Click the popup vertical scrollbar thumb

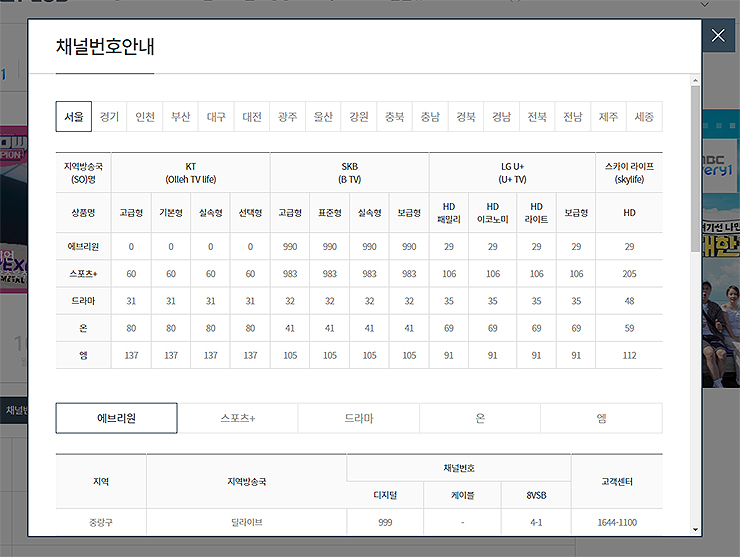click(695, 169)
